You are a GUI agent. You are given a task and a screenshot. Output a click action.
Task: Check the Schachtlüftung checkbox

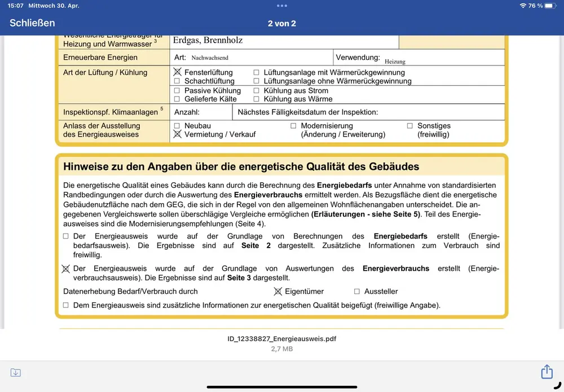177,81
